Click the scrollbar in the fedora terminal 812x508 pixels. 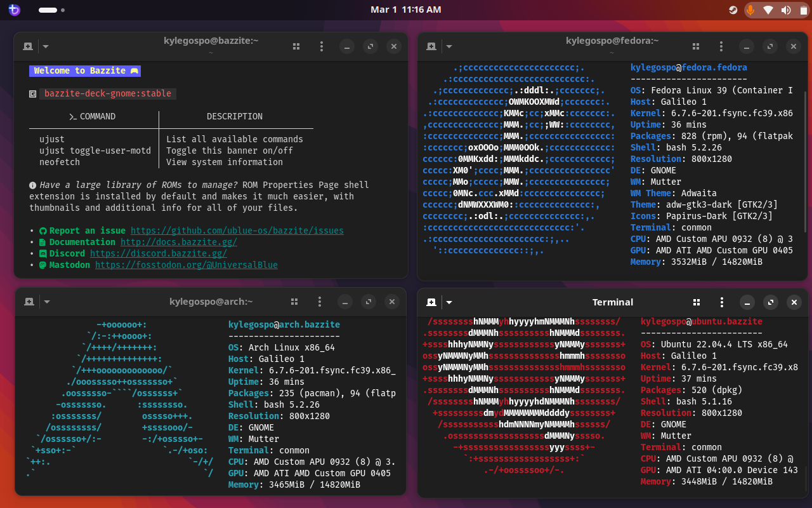click(806, 162)
